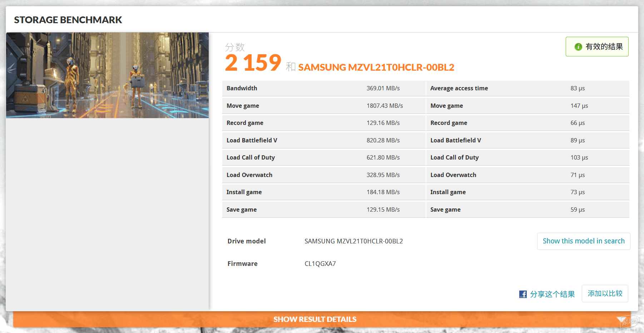Viewport: 644px width, 333px height.
Task: Click the score value 2 159
Action: click(253, 63)
